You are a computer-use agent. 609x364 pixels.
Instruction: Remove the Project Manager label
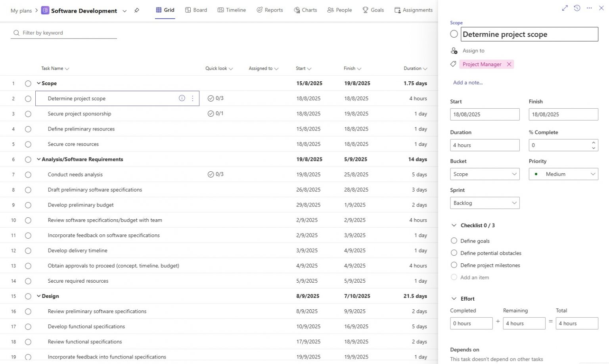[509, 64]
